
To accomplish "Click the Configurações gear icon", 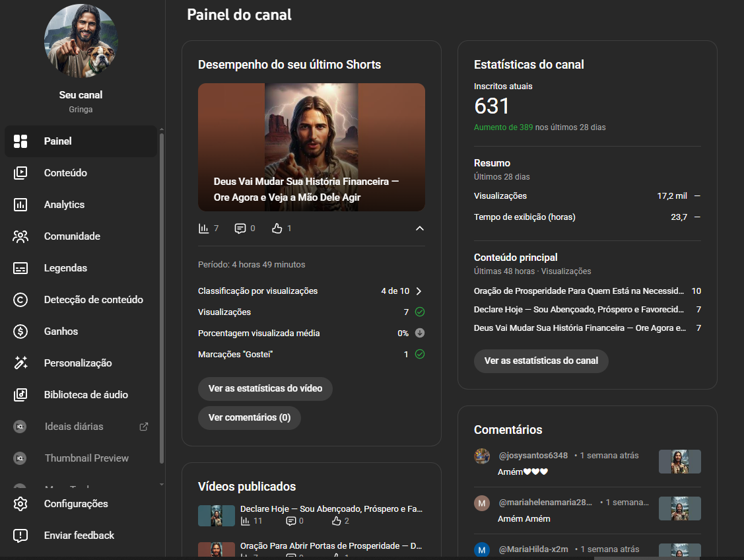I will (20, 503).
